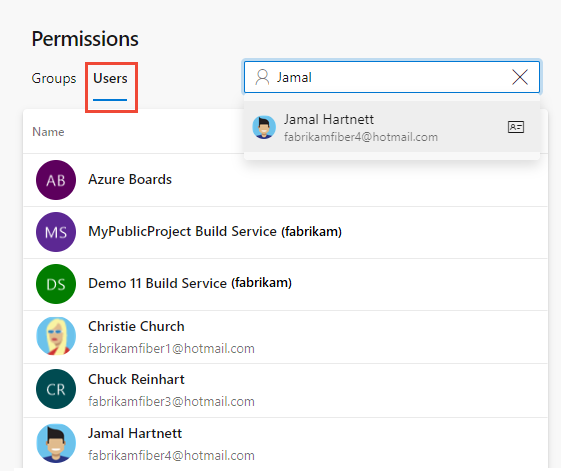This screenshot has height=471, width=561.
Task: Open MyPublicProject Build Service (fabrikam) entry
Action: point(285,232)
